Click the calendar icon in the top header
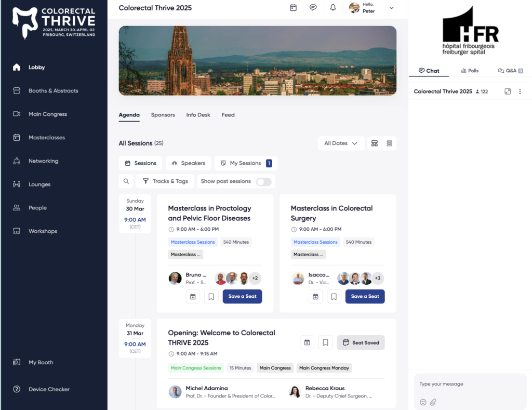Screen dimensions: 532x410 (x=293, y=8)
